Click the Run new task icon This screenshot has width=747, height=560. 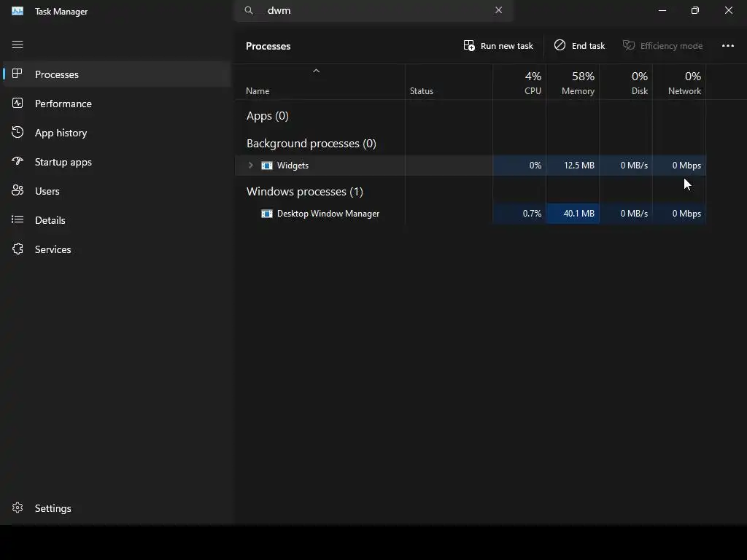point(469,46)
